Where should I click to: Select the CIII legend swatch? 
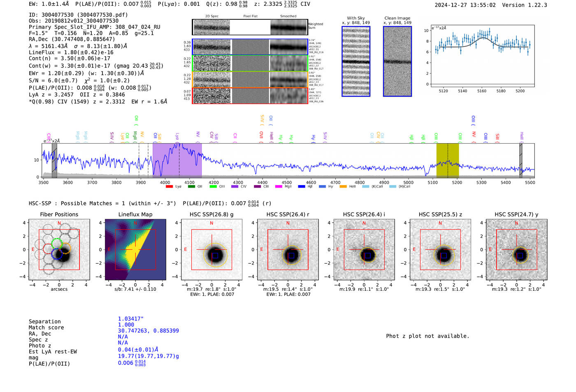tap(258, 187)
